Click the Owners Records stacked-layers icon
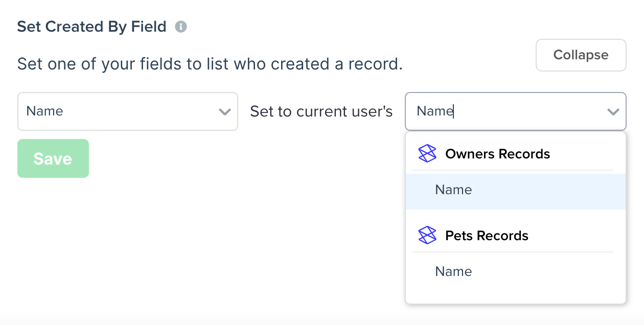 click(x=427, y=154)
